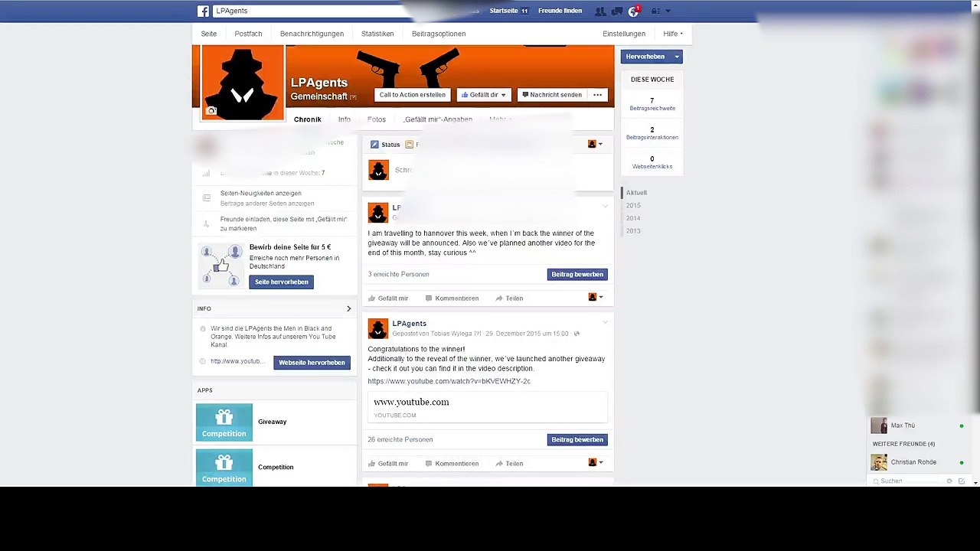
Task: Click the Facebook logo icon
Action: click(x=203, y=11)
